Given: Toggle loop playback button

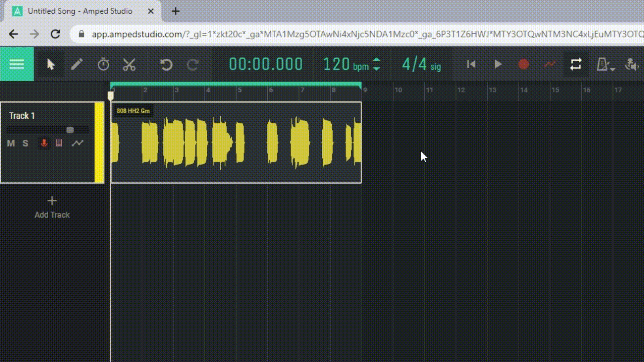Looking at the screenshot, I should click(576, 64).
